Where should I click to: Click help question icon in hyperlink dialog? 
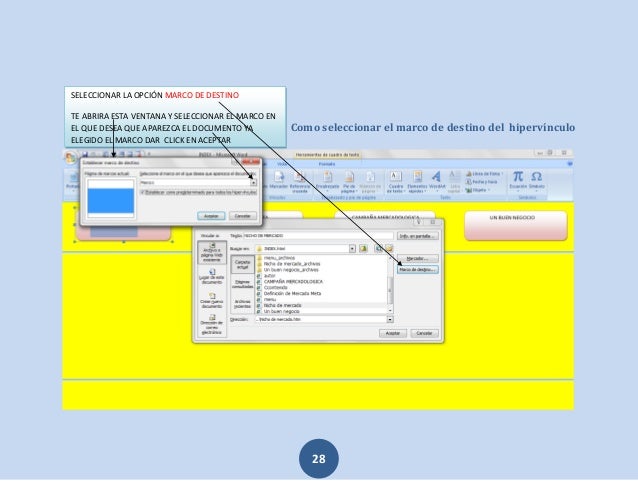pos(419,223)
